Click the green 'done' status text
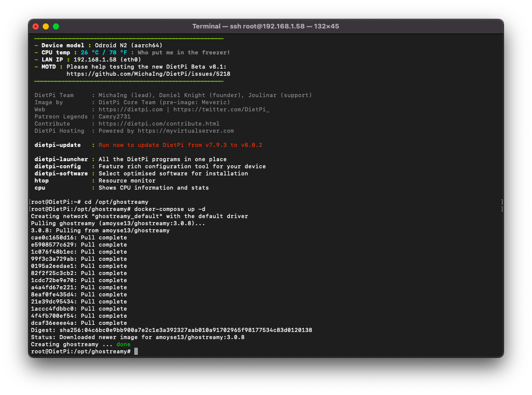The width and height of the screenshot is (532, 395). click(x=123, y=344)
